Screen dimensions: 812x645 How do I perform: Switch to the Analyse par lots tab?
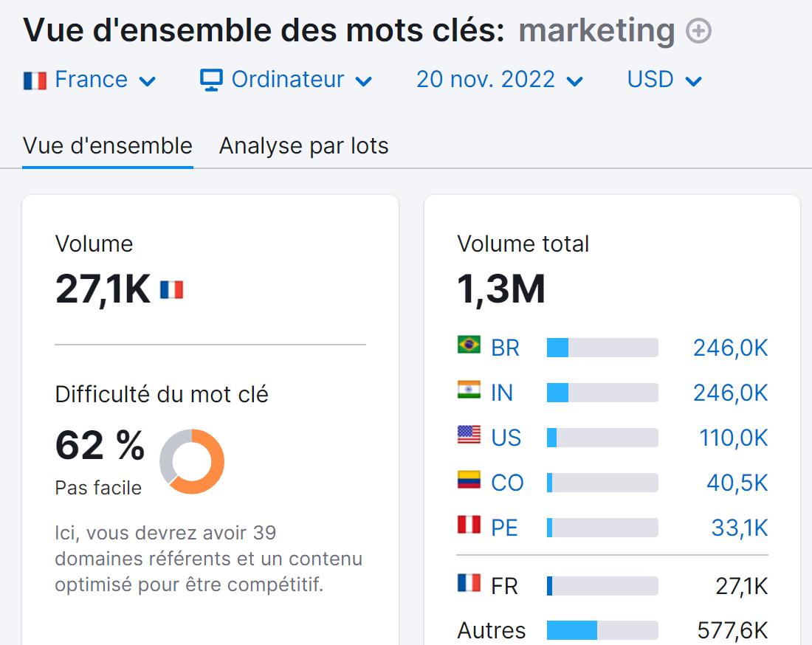(303, 145)
